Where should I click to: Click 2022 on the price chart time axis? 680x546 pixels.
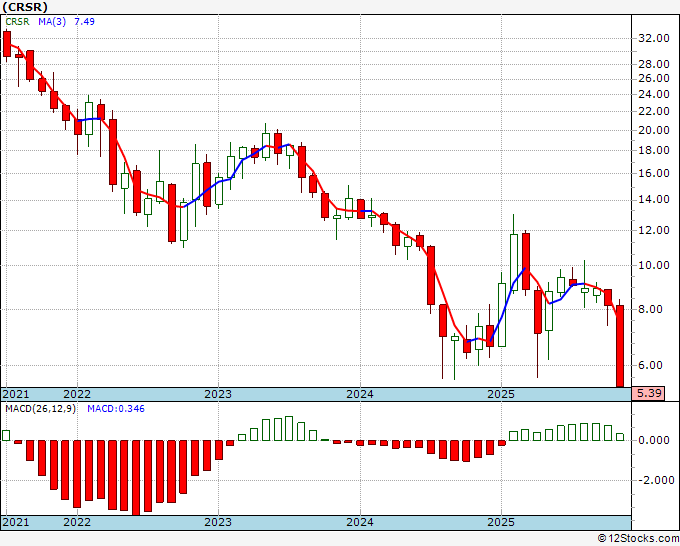(x=77, y=394)
